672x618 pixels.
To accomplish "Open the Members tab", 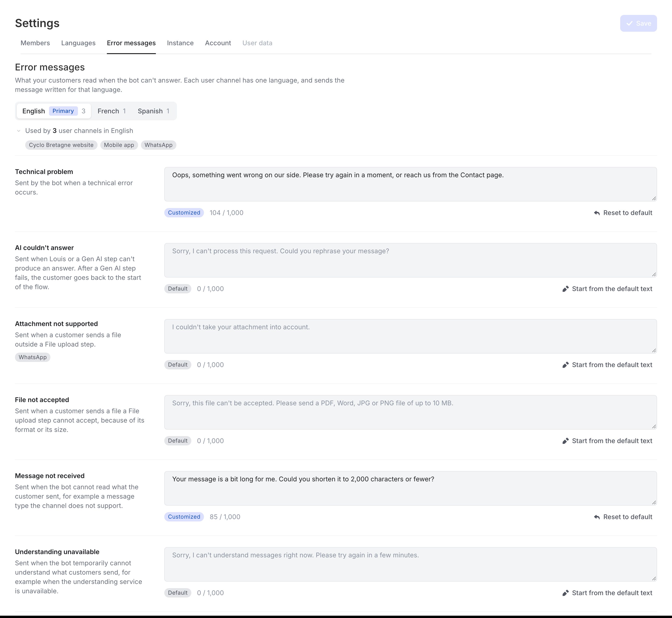I will pos(35,43).
